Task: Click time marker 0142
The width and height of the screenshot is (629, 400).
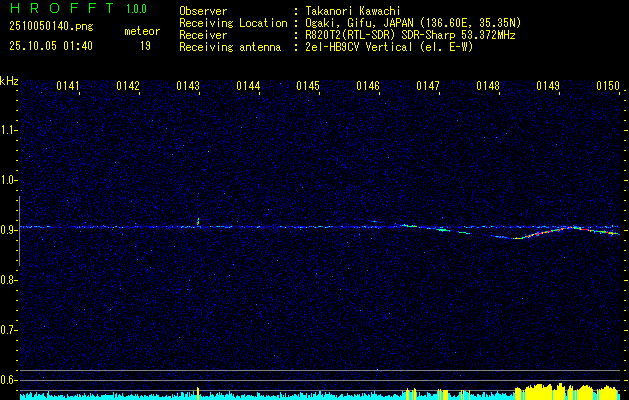Action: click(x=128, y=86)
